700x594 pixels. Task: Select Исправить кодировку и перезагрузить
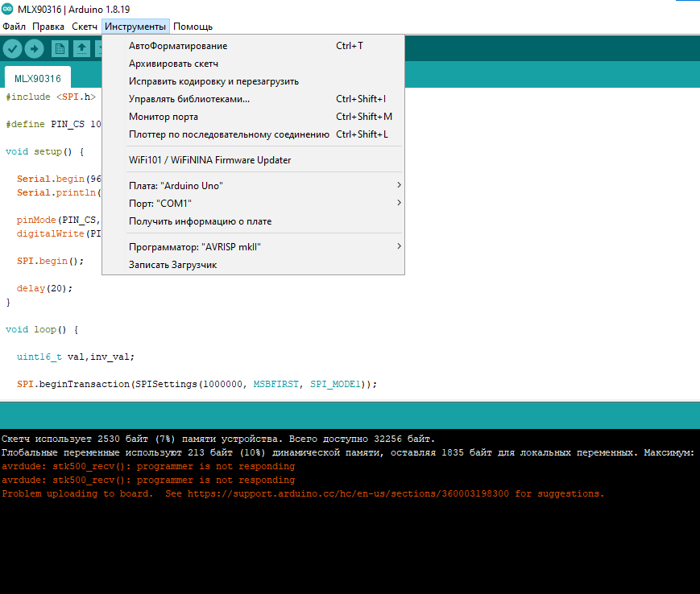[253, 81]
